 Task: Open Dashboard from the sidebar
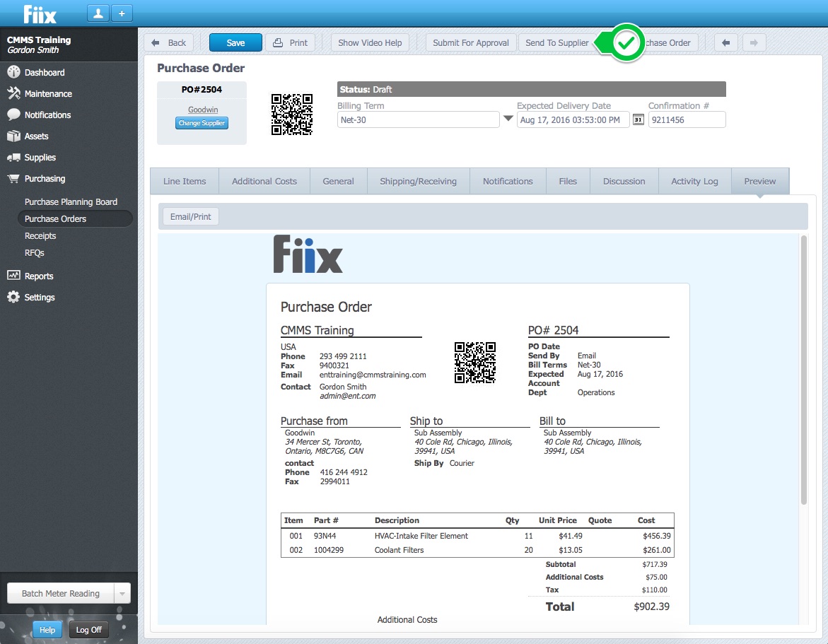point(45,72)
